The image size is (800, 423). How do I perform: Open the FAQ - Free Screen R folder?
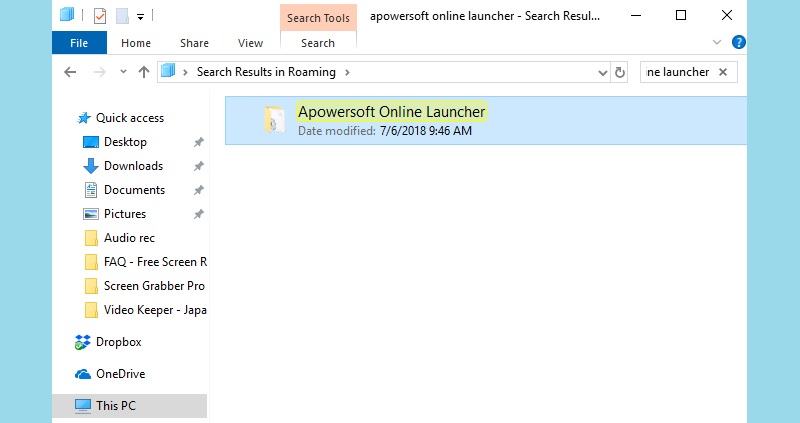pos(155,262)
